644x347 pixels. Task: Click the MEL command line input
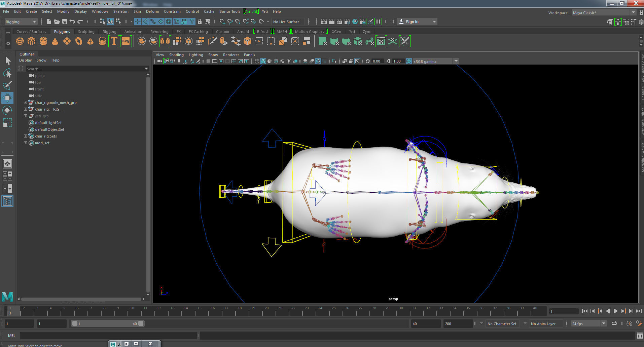point(108,335)
